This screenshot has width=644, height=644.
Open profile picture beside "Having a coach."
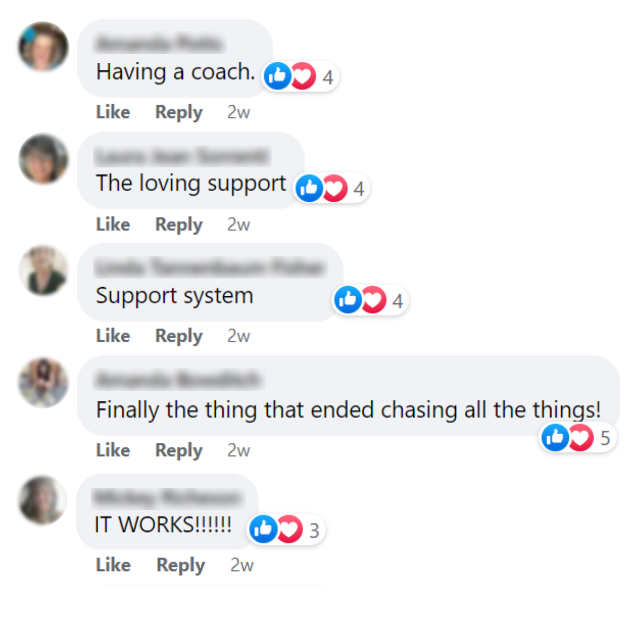tap(43, 46)
